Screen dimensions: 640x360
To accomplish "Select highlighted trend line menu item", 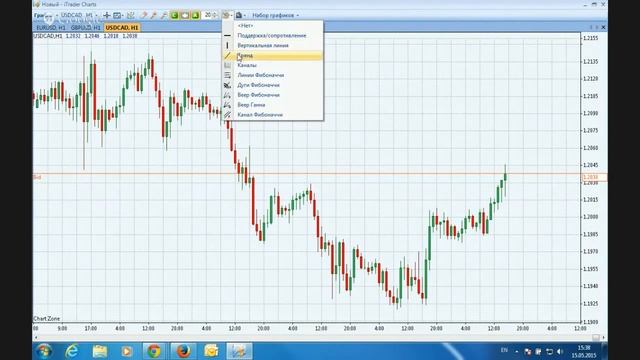I will point(273,56).
